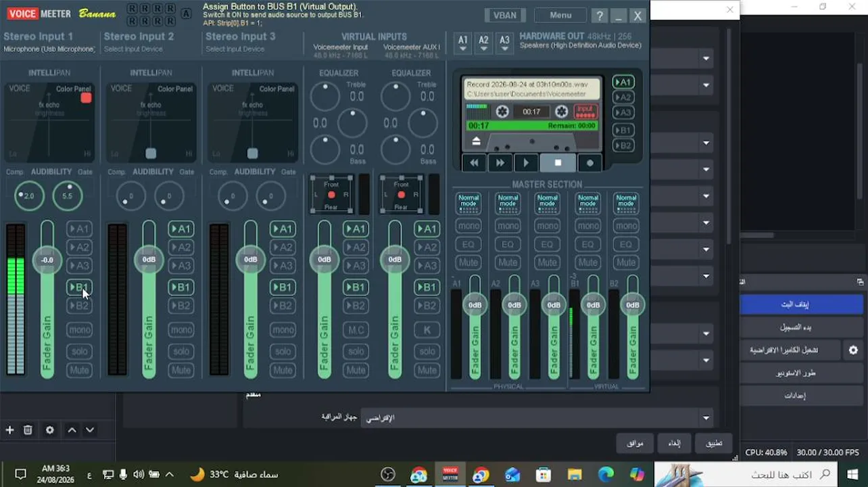Open OBS Studio from the taskbar
This screenshot has height=487, width=868.
tap(387, 474)
